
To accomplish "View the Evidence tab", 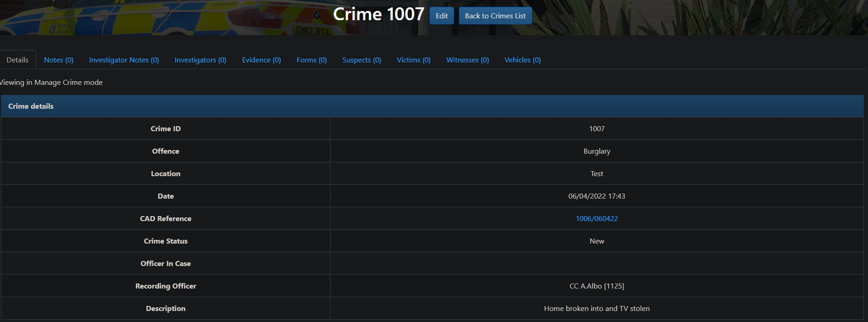I will pos(261,60).
